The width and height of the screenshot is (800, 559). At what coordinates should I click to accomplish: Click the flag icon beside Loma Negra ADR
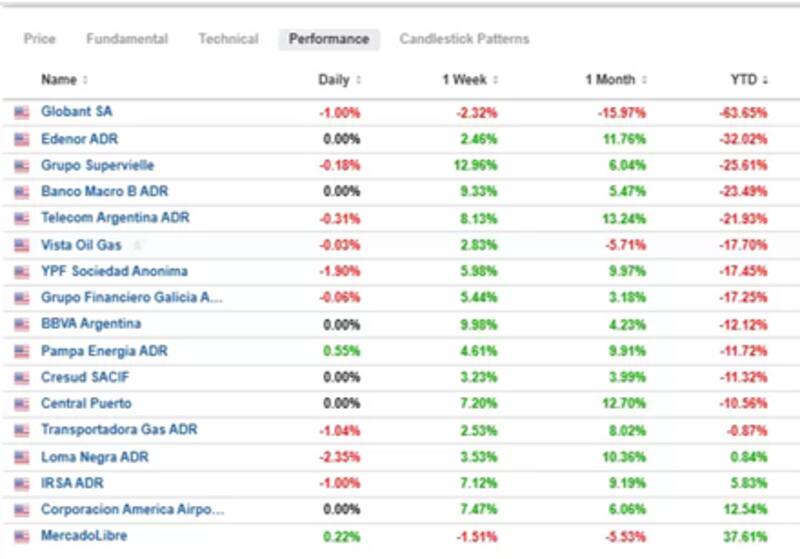click(22, 457)
